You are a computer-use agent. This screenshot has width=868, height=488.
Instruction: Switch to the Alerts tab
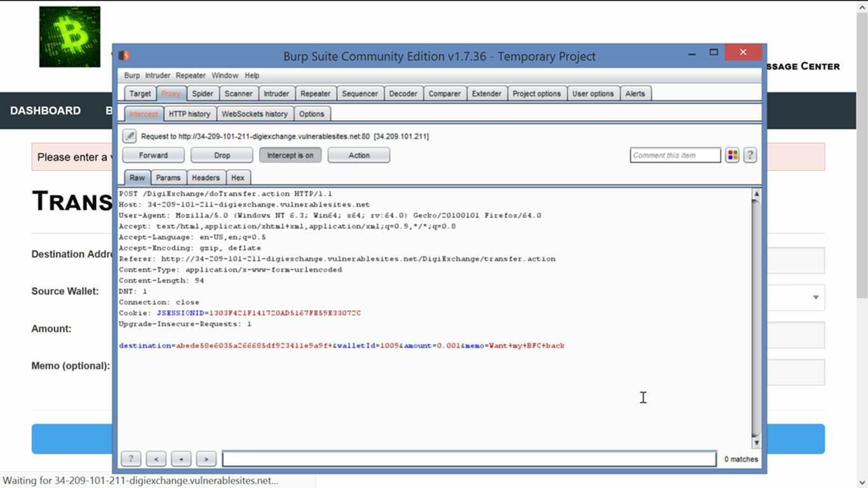click(x=635, y=93)
